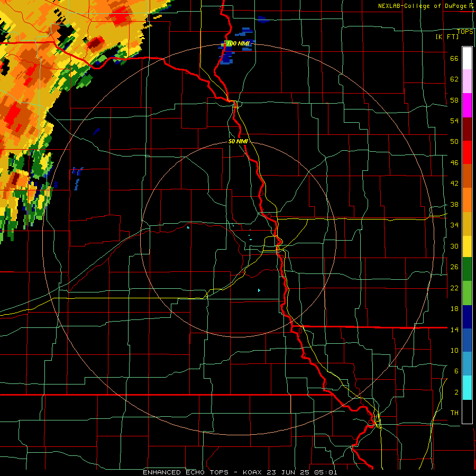Click the [K FT] units label
The width and height of the screenshot is (476, 476).
coord(447,36)
